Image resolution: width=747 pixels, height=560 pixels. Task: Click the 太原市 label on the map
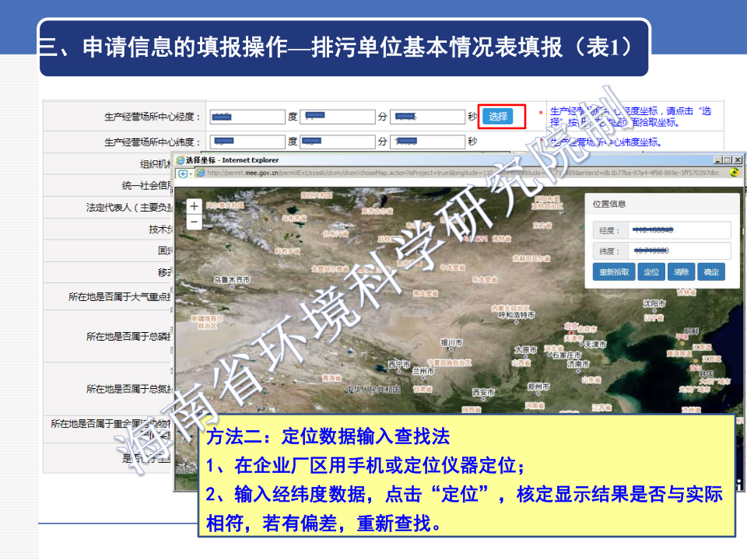pyautogui.click(x=525, y=349)
